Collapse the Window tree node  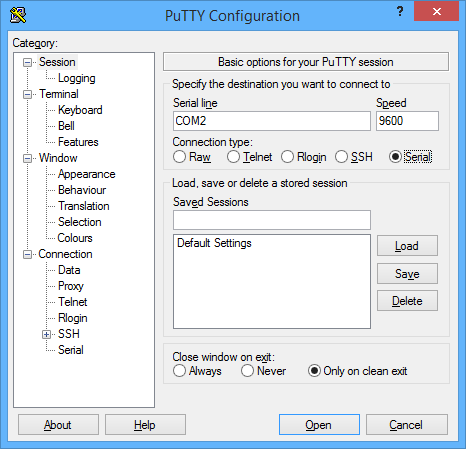tap(27, 158)
